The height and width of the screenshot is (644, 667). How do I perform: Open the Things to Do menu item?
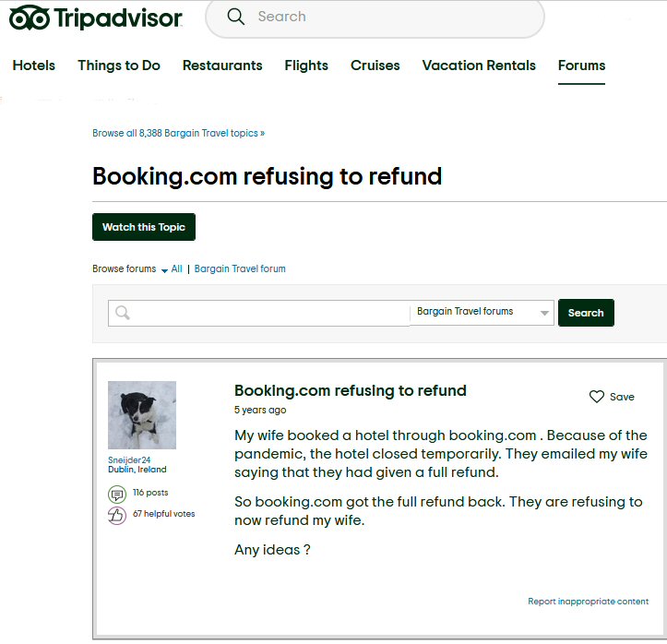(119, 66)
